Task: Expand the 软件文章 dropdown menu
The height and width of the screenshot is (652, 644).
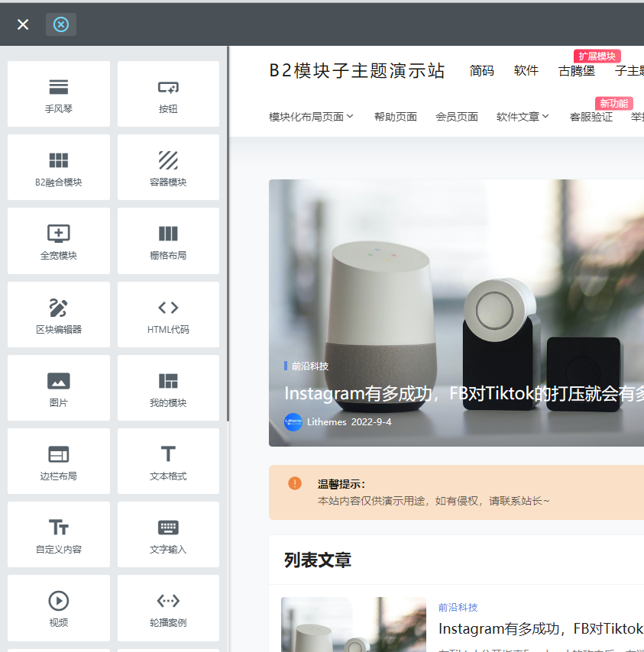Action: pyautogui.click(x=523, y=117)
